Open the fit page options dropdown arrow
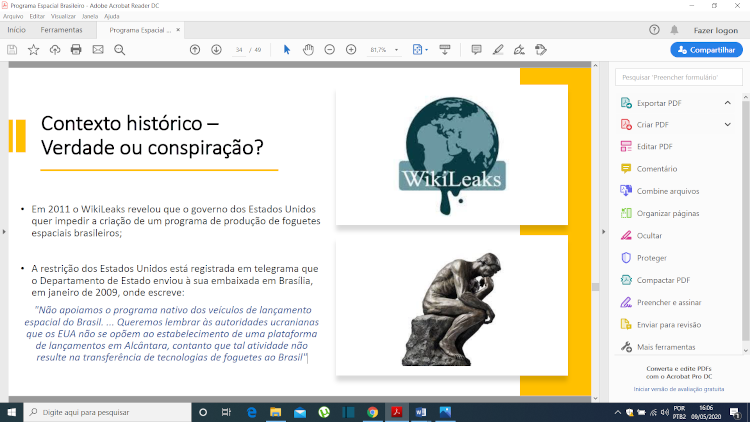 tap(427, 50)
